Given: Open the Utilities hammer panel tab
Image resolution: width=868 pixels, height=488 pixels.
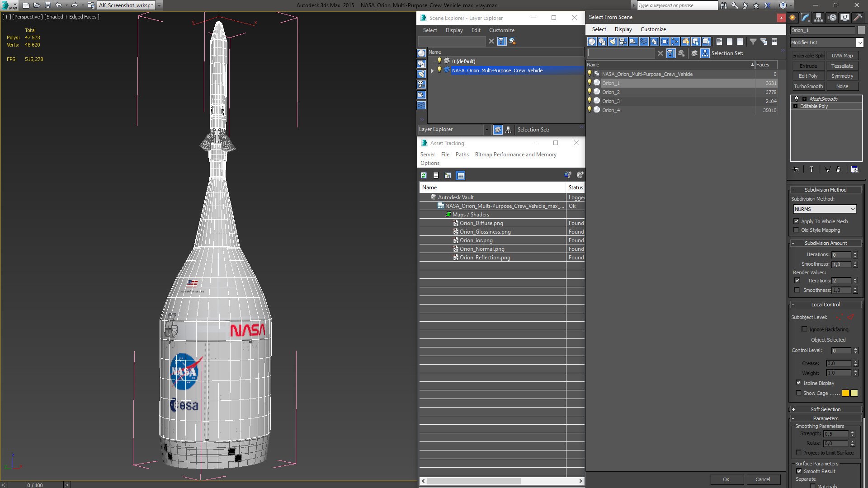Looking at the screenshot, I should point(858,18).
